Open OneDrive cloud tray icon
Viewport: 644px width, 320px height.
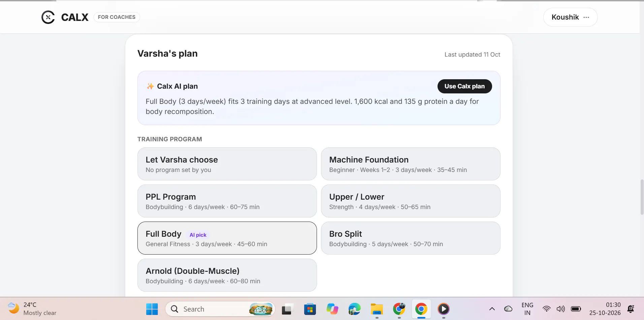508,309
